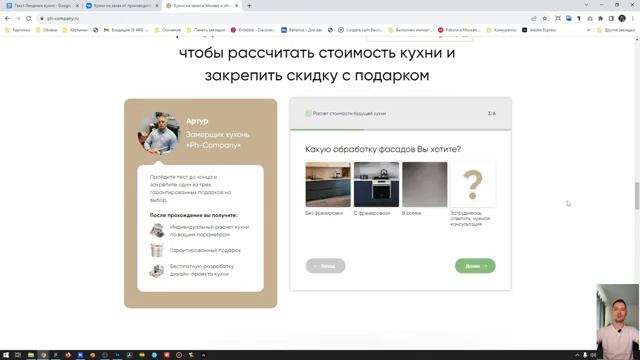Screen dimensions: 640x360
Task: Choose the question mark consultation option
Action: (x=473, y=184)
